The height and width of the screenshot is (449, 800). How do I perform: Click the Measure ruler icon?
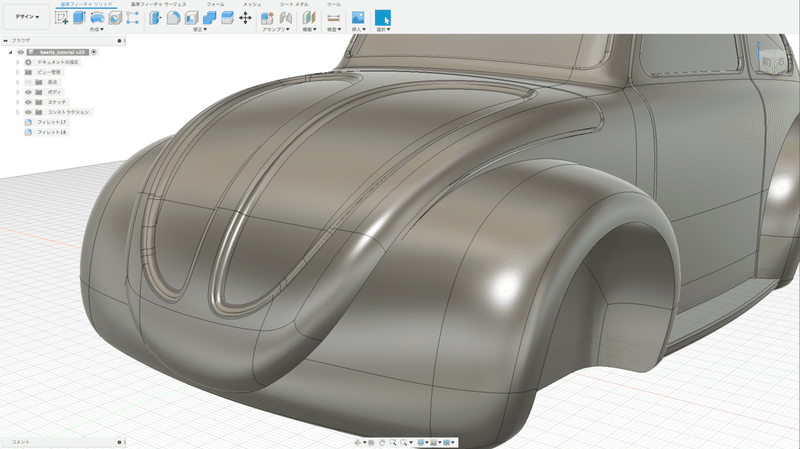[333, 18]
